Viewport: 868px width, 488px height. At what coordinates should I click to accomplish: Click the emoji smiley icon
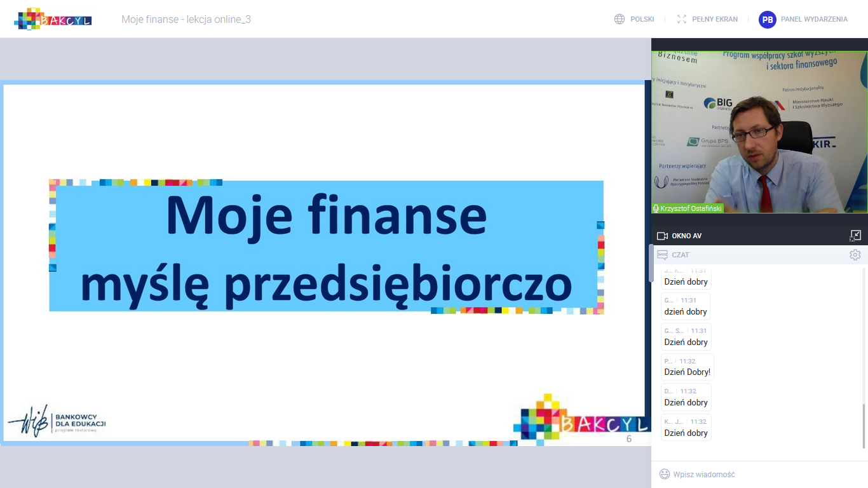coord(665,474)
